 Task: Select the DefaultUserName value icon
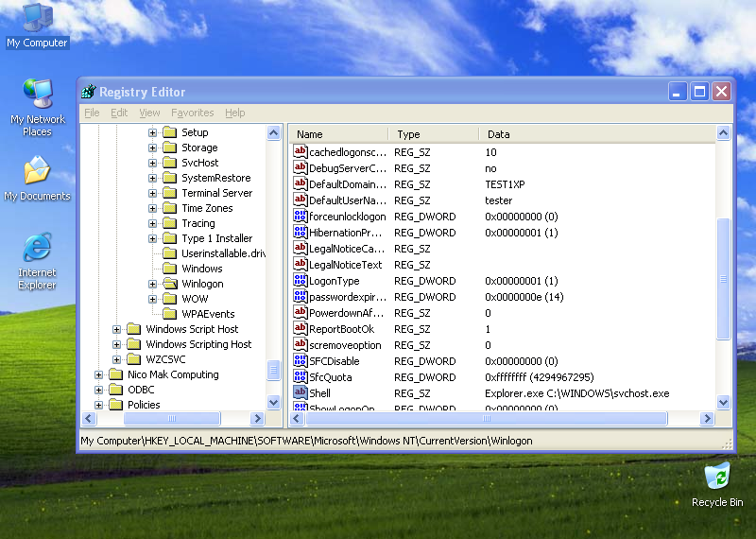click(300, 200)
